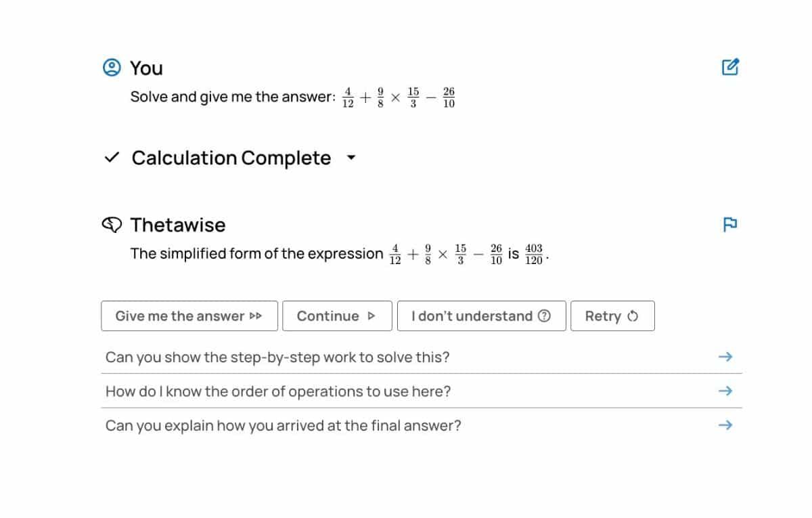Select "How do I know the order of operations"
The height and width of the screenshot is (518, 812).
coord(278,391)
